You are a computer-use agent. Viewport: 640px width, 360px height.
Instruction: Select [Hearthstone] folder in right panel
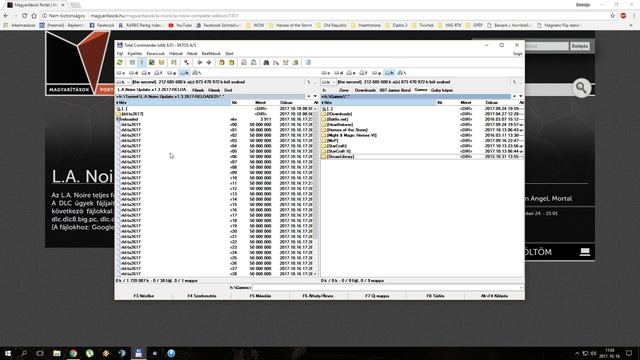(340, 124)
